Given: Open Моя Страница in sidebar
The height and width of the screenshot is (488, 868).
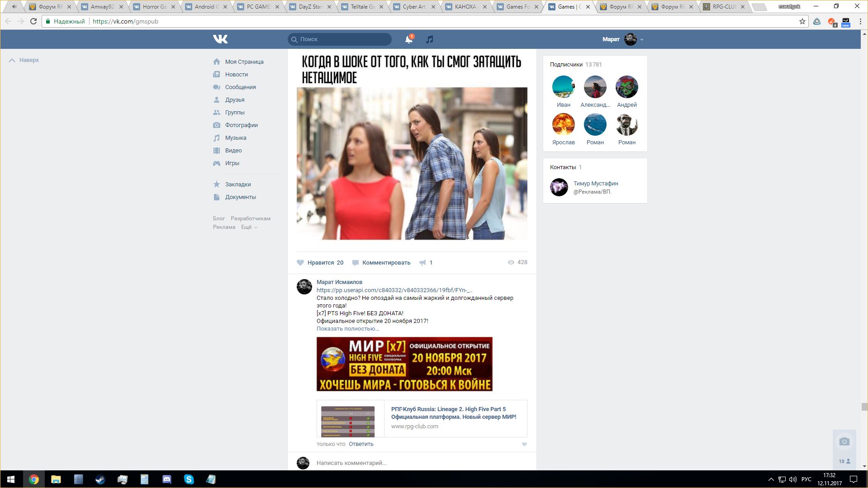Looking at the screenshot, I should 244,62.
